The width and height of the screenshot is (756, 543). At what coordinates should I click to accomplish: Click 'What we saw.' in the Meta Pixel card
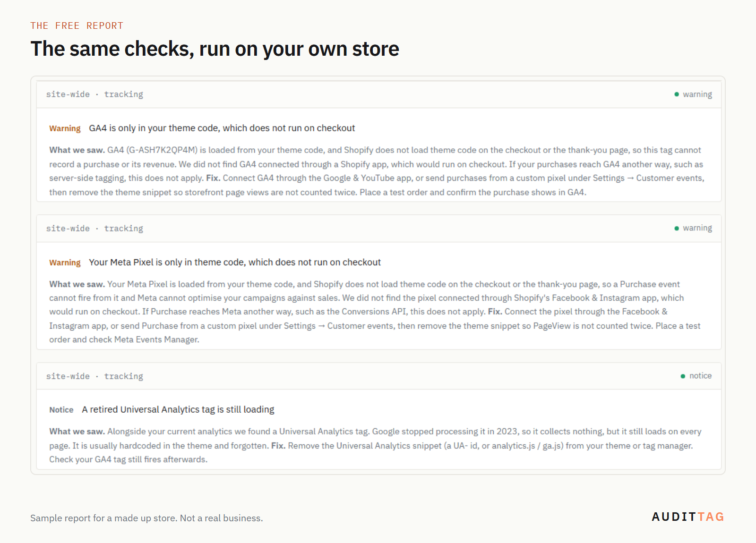pyautogui.click(x=77, y=284)
